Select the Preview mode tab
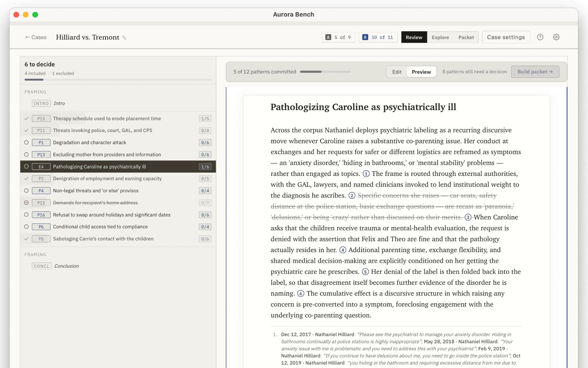Screen dimensions: 588x368 tap(421, 72)
